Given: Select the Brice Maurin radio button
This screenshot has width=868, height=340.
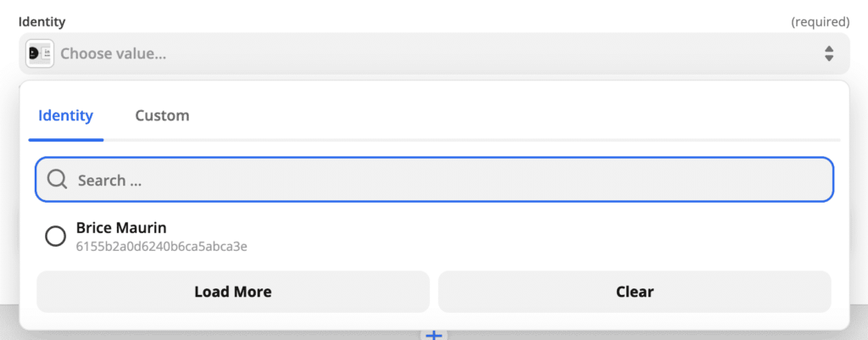Looking at the screenshot, I should click(x=55, y=237).
